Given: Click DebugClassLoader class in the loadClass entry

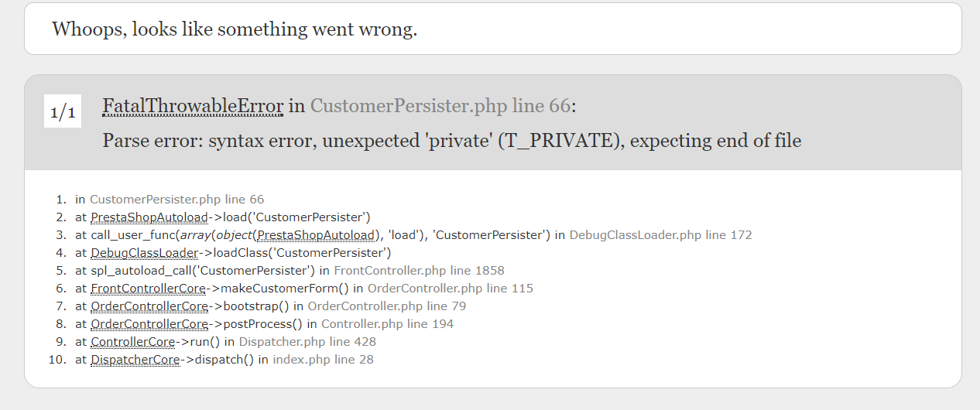Looking at the screenshot, I should tap(144, 253).
